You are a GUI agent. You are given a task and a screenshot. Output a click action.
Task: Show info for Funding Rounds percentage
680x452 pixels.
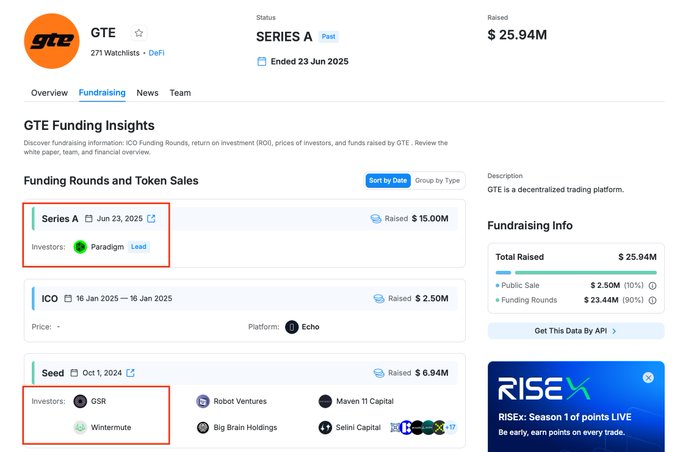652,300
